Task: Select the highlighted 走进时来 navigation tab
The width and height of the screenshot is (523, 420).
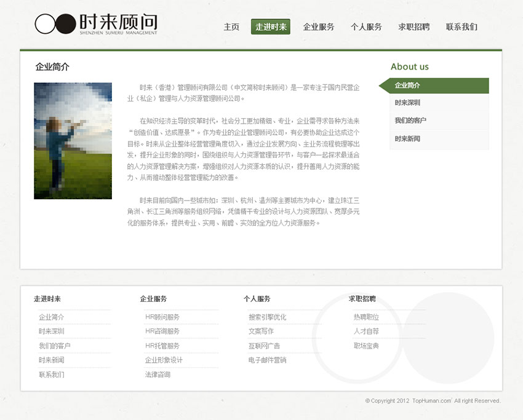Action: coord(271,27)
